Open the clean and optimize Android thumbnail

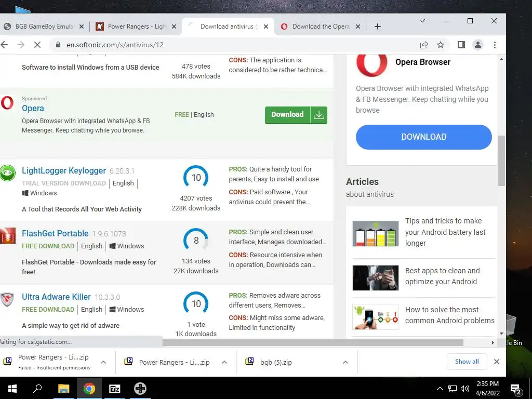tap(375, 278)
